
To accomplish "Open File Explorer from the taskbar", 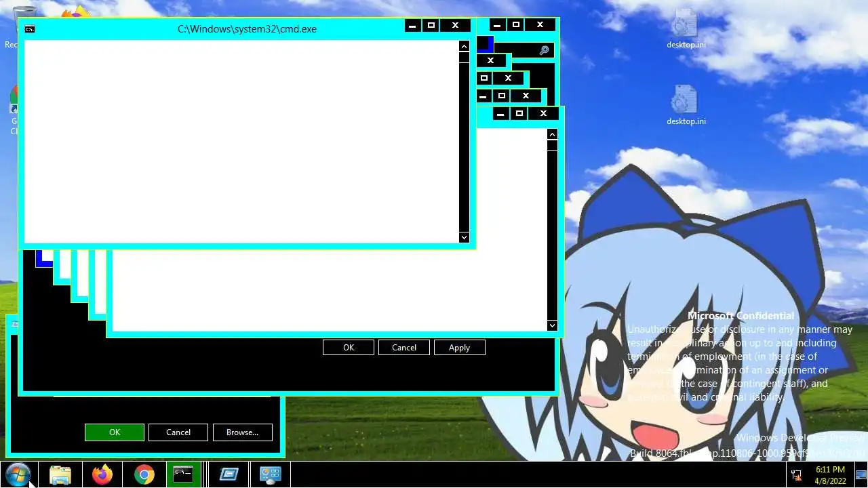I will click(60, 474).
